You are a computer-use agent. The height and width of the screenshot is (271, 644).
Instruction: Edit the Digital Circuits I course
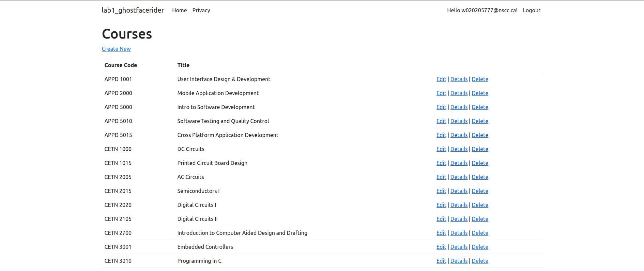point(441,205)
